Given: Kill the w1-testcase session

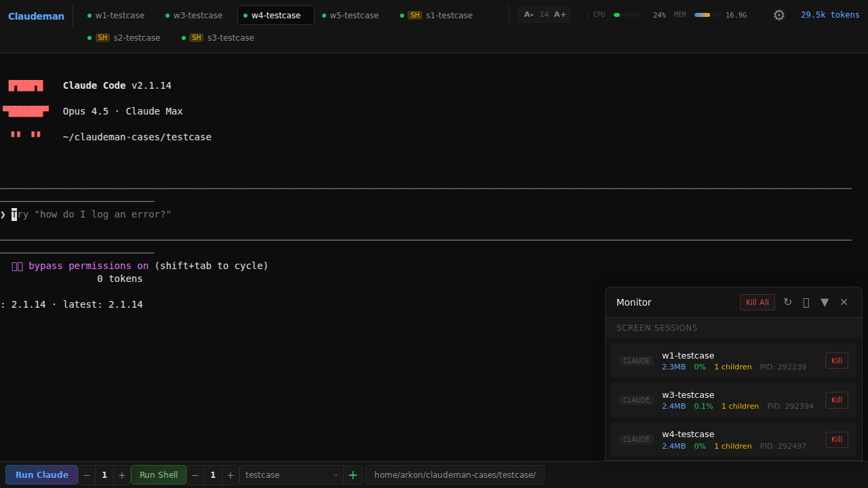Looking at the screenshot, I should (836, 361).
